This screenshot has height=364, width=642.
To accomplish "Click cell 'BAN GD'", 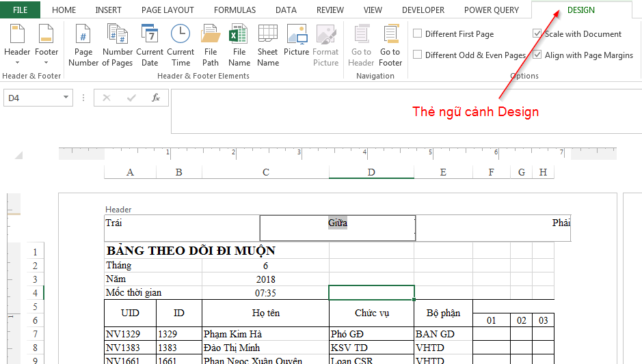I will (444, 334).
